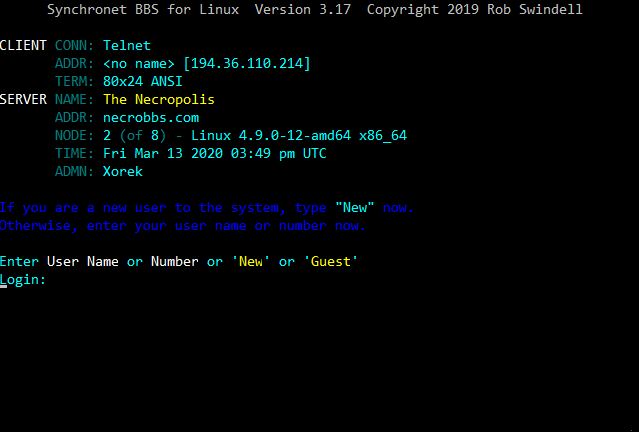The width and height of the screenshot is (639, 432).
Task: Select the '80x24 ANSI' terminal value
Action: point(143,81)
